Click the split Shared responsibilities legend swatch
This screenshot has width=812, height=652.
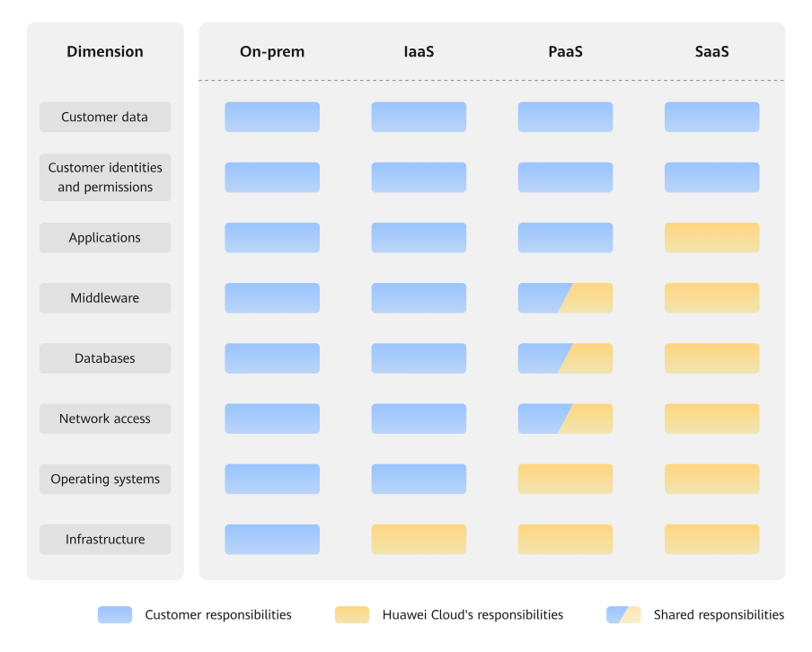coord(623,614)
